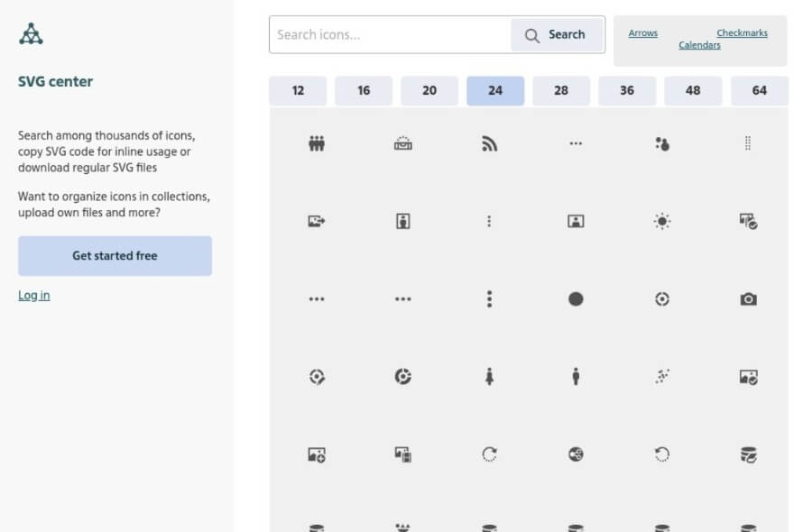
Task: Select the circular share nodes icon
Action: click(x=576, y=454)
